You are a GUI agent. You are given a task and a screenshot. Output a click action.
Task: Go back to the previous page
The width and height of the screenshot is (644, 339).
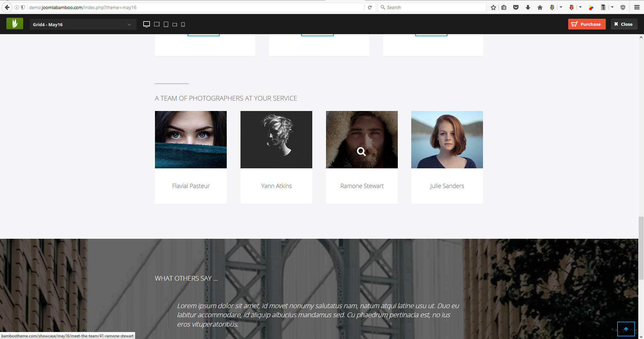click(x=7, y=7)
